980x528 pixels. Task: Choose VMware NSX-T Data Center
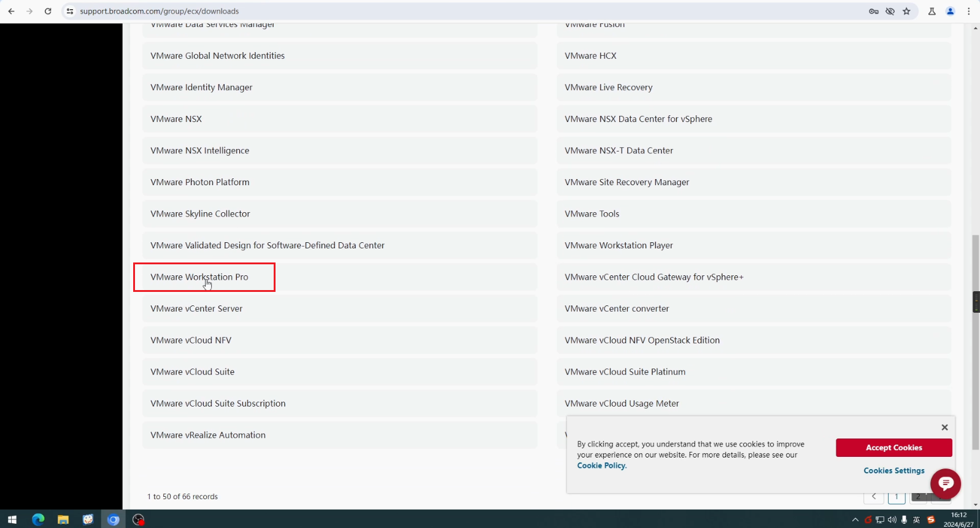(x=754, y=151)
